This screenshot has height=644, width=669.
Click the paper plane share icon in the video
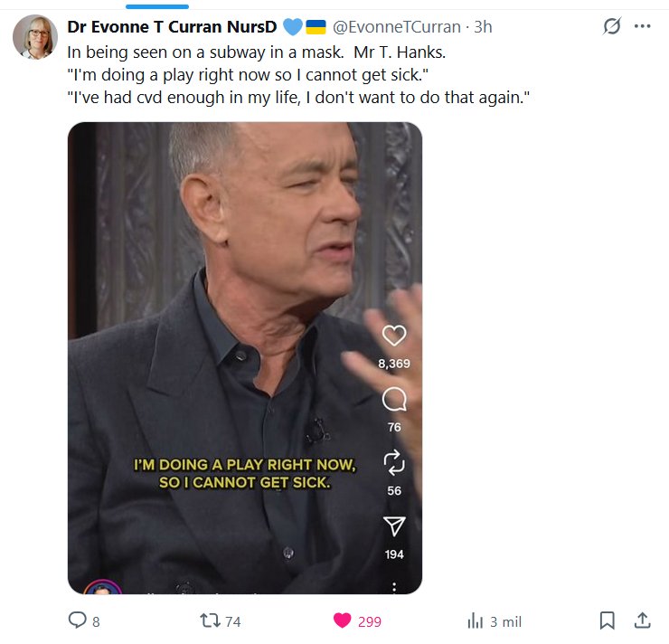[394, 526]
